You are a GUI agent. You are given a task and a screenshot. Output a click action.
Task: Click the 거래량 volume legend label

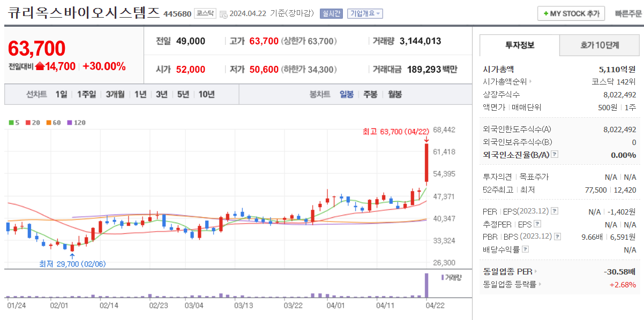tap(452, 277)
